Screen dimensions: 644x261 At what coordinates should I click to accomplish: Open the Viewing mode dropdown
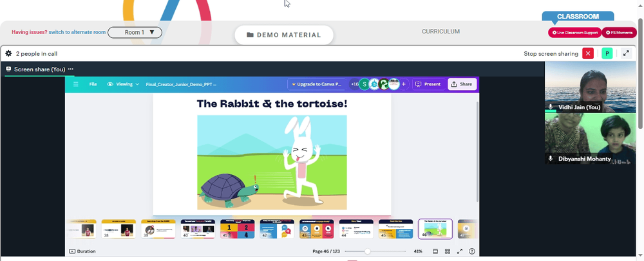point(123,84)
